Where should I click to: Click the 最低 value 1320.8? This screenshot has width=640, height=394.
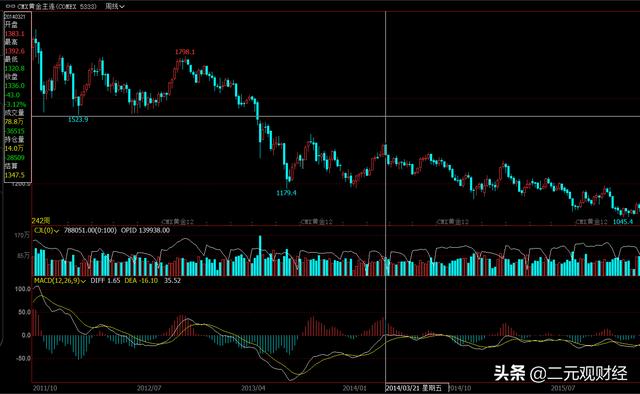tap(15, 69)
